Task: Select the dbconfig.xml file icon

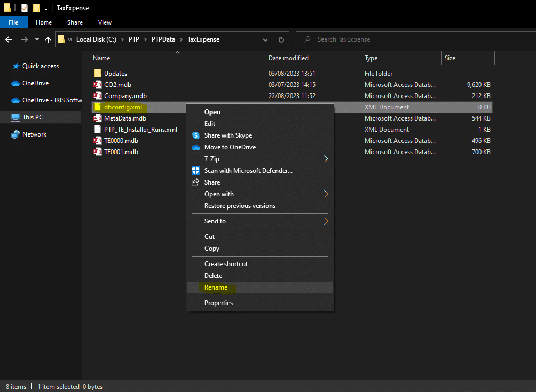Action: 98,107
